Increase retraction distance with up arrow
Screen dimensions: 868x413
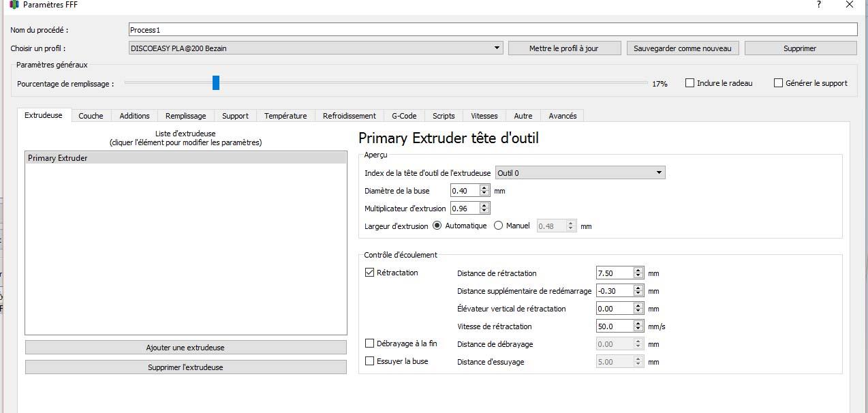[638, 270]
